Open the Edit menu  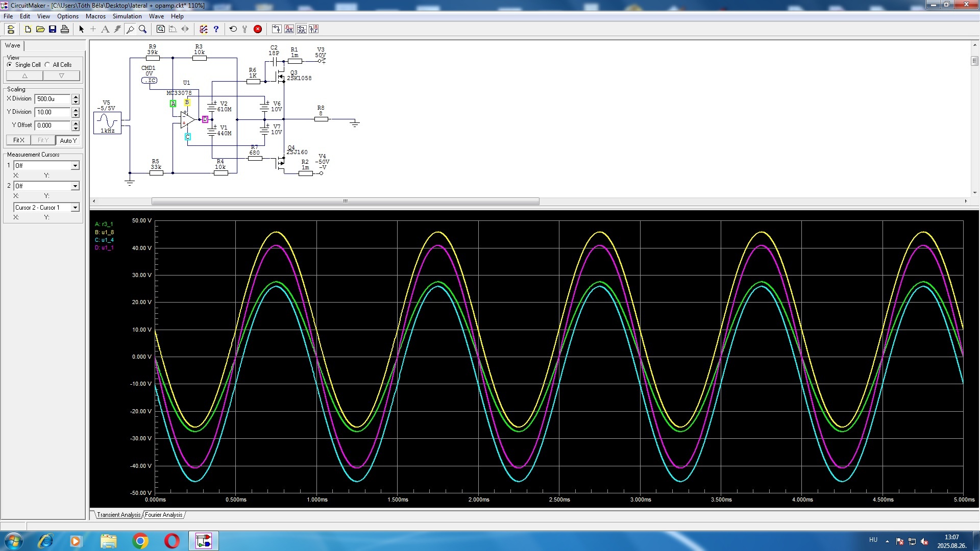point(24,16)
